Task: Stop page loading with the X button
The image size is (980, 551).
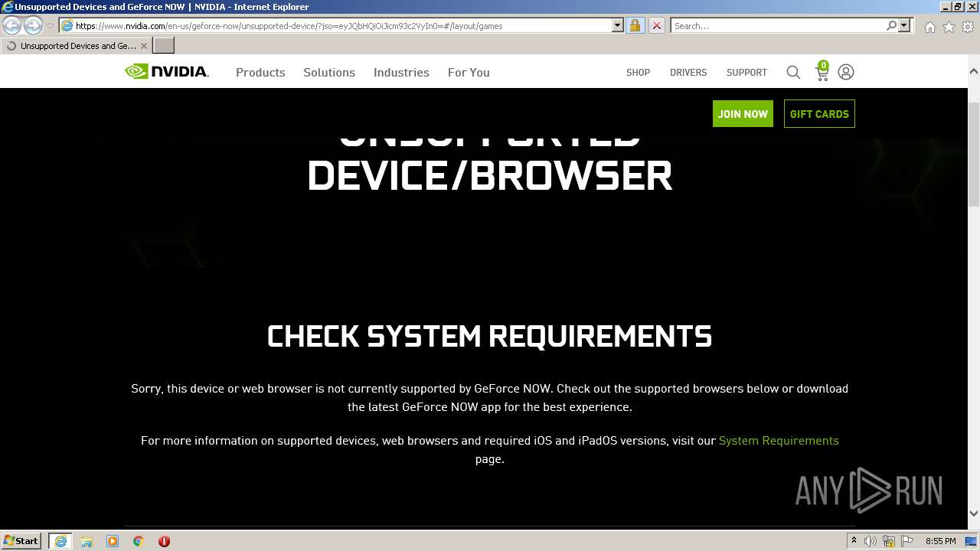Action: pyautogui.click(x=657, y=25)
